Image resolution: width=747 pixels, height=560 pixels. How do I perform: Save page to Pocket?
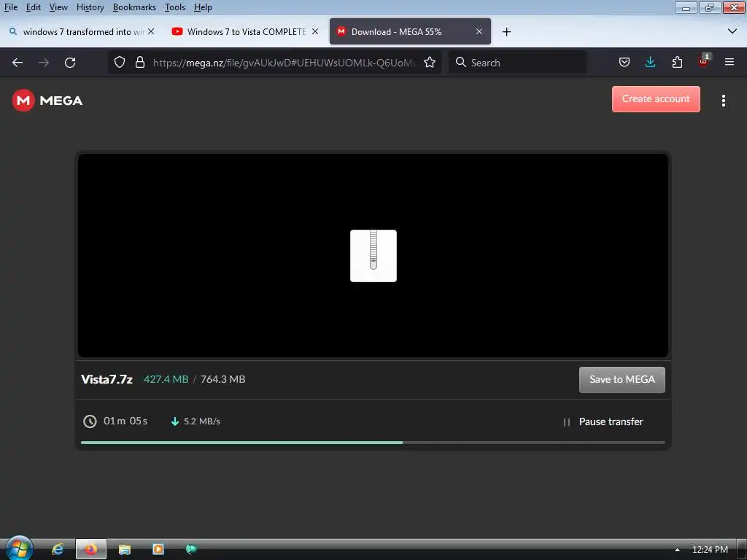tap(624, 63)
